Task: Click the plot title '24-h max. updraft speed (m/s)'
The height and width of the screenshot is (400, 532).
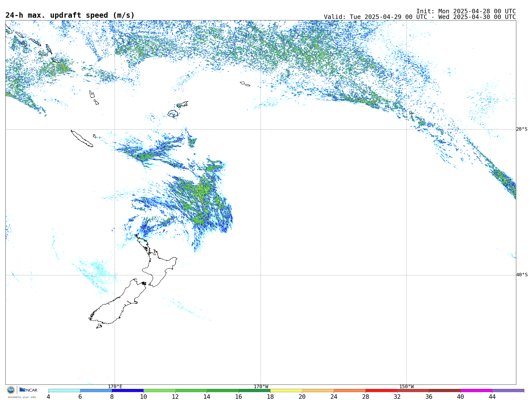Action: click(70, 15)
